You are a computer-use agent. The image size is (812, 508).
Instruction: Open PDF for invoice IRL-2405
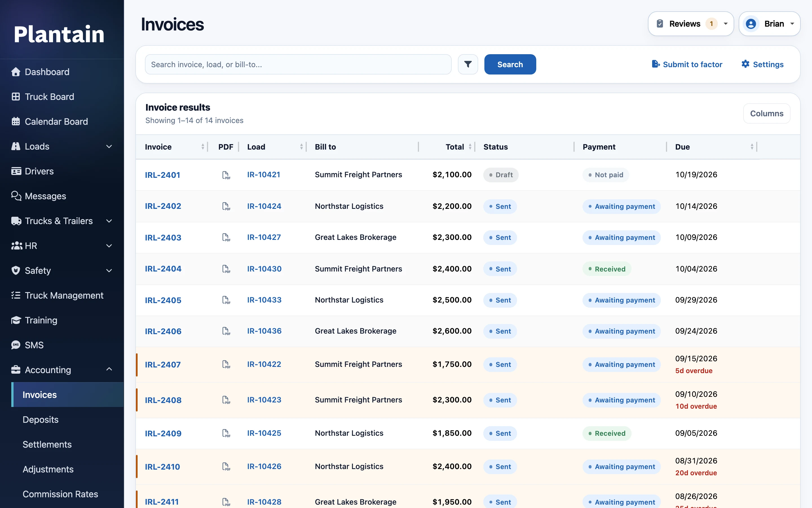coord(226,300)
